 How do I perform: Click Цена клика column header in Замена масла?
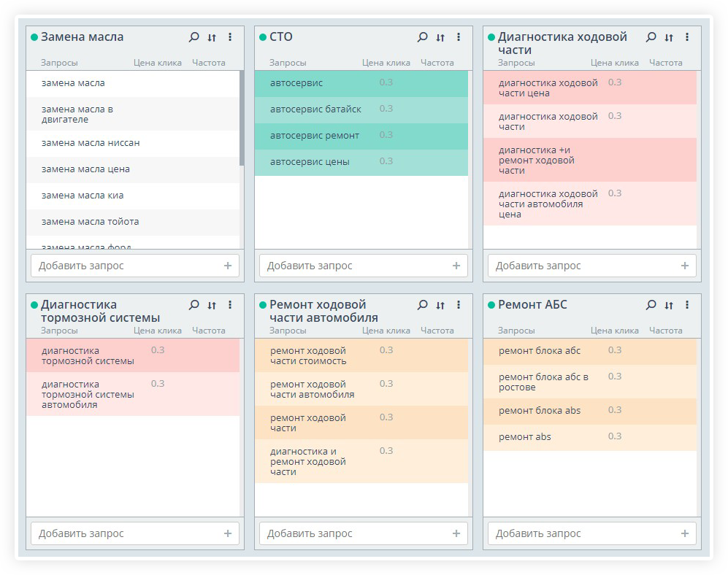(x=157, y=63)
